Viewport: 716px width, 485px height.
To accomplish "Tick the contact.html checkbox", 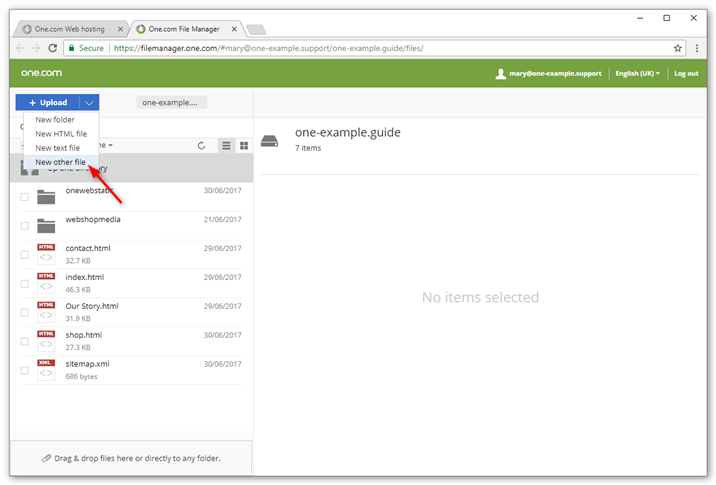I will [25, 255].
